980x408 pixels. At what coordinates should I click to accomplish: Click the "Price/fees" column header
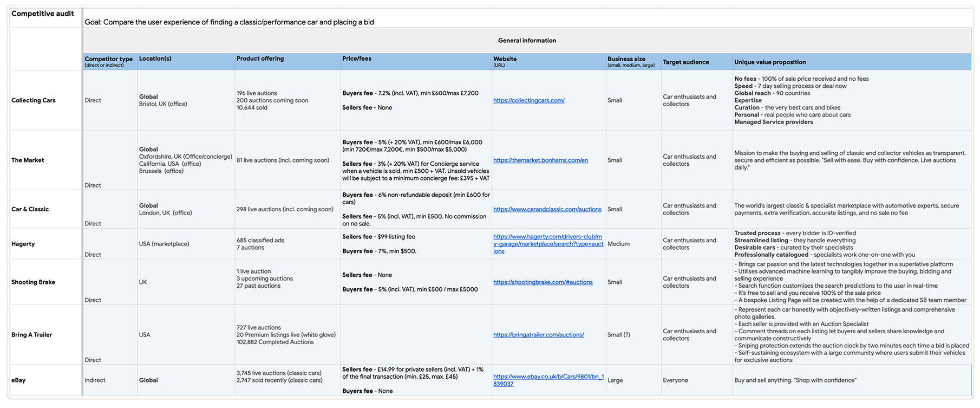pos(357,59)
